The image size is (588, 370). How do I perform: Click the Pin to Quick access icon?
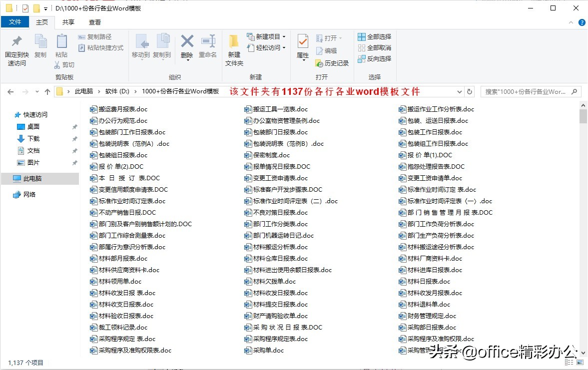pos(17,41)
